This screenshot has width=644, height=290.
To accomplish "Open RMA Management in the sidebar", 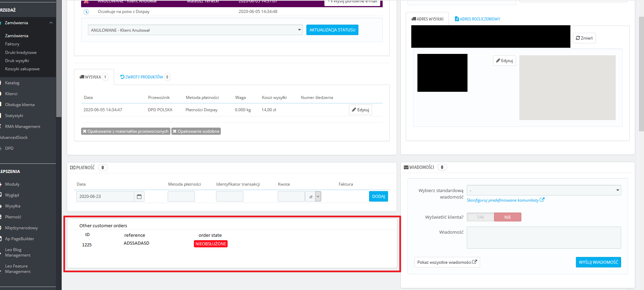I will (22, 127).
